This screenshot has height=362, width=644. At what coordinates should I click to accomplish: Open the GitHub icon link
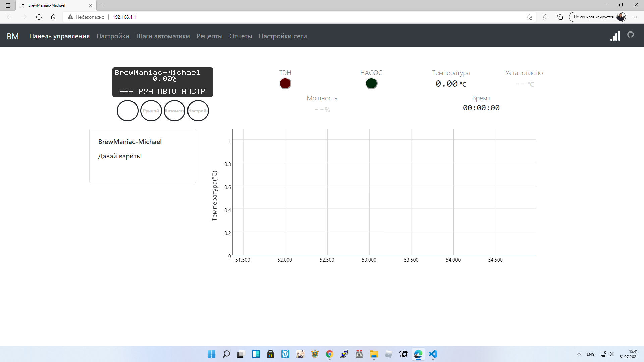[x=631, y=34]
